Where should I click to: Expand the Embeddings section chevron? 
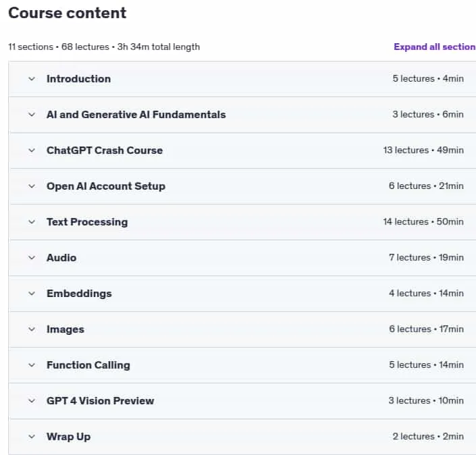tap(32, 294)
